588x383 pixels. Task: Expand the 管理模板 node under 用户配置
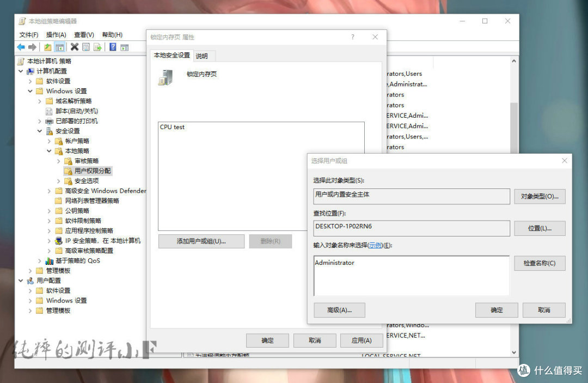click(x=30, y=311)
